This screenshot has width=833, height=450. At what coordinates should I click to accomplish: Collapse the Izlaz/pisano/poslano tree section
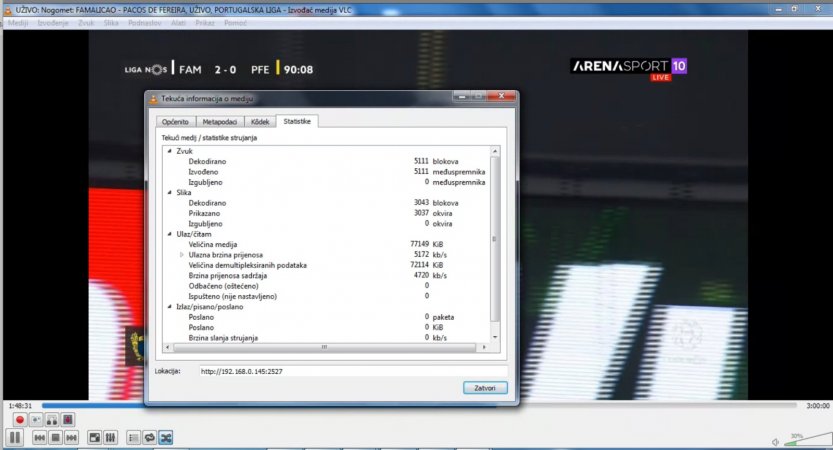[x=169, y=307]
